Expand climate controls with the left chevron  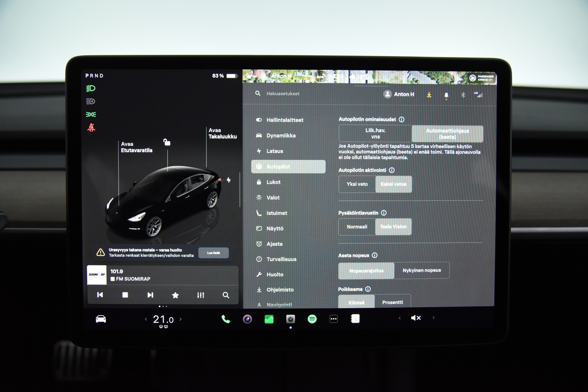pos(145,319)
